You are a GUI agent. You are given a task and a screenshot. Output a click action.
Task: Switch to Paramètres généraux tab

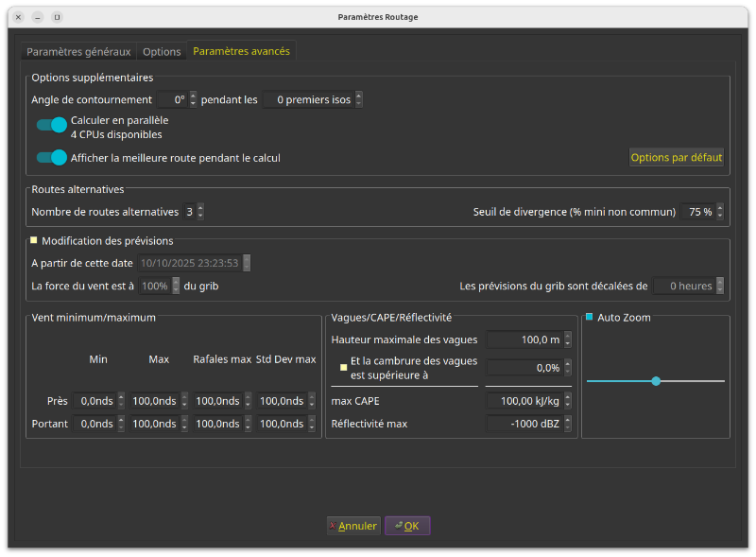coord(78,51)
